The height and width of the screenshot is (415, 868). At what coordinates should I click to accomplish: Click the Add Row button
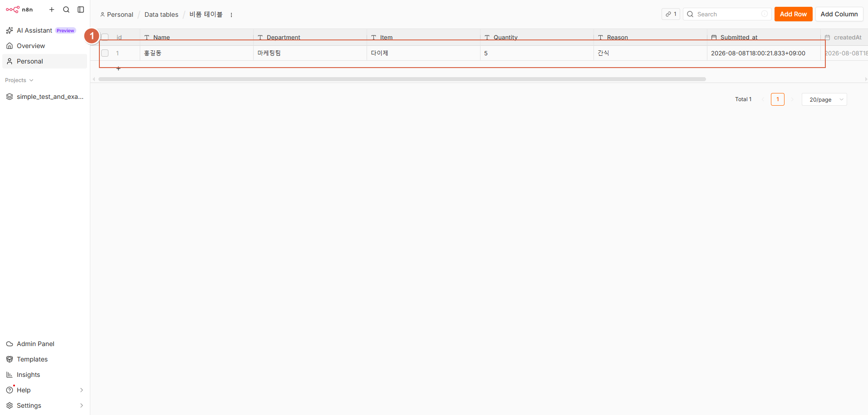[793, 14]
